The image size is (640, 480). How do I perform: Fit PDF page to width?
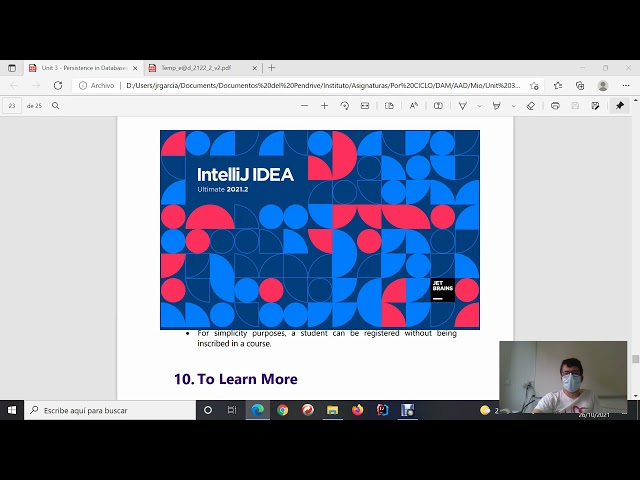365,106
